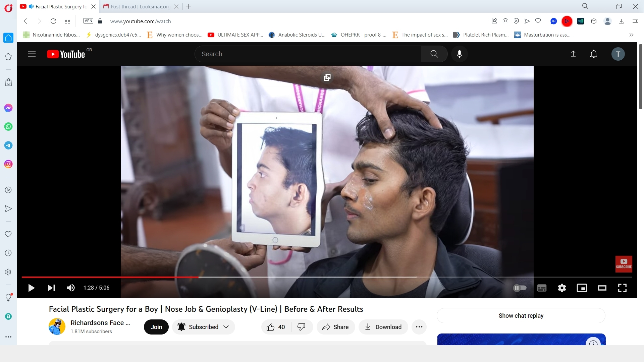Enter fullscreen mode on the video
Viewport: 644px width, 362px height.
[x=622, y=288]
